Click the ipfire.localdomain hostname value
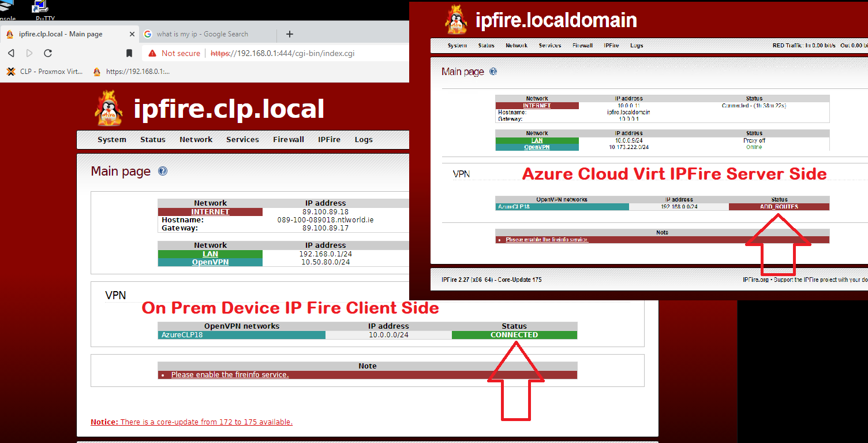 628,112
